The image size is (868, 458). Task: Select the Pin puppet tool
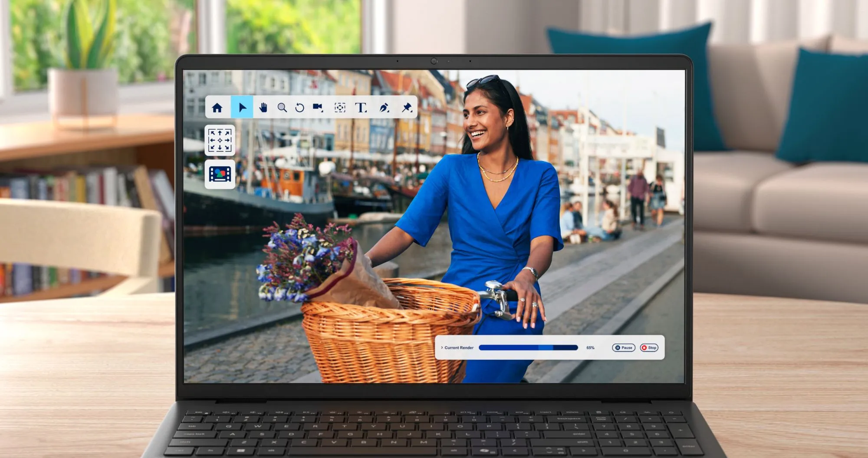[x=407, y=107]
